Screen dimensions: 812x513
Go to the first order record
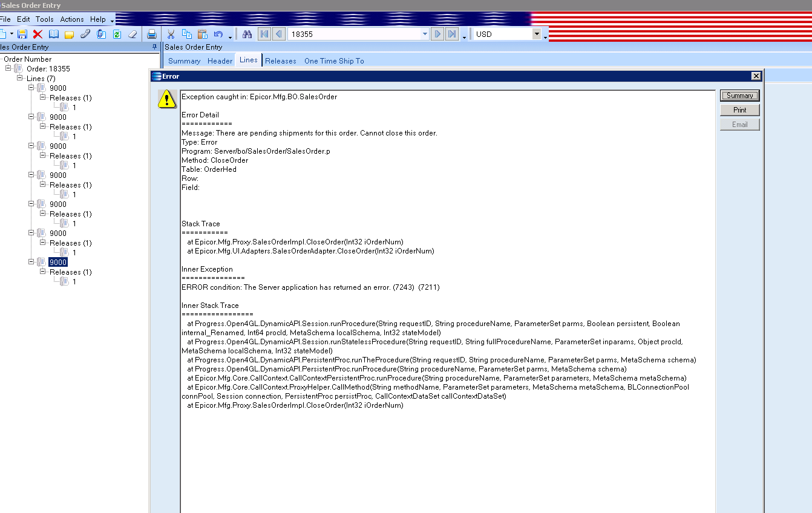(x=264, y=34)
